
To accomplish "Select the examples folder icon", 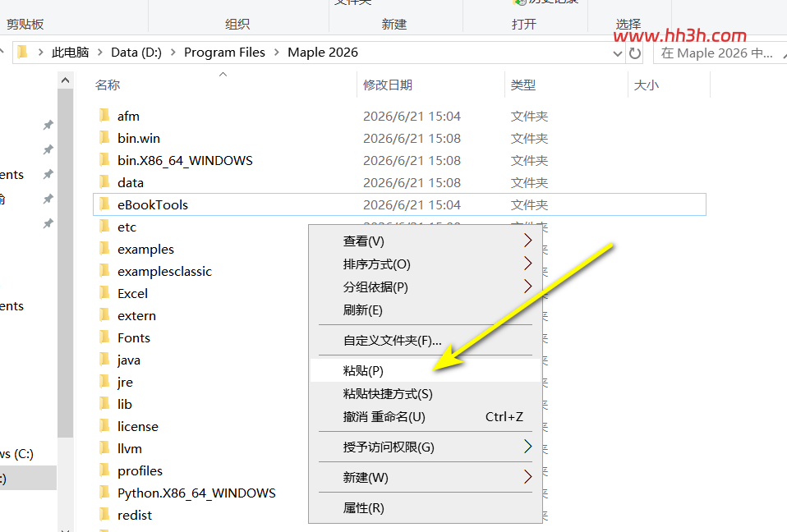I will 104,249.
